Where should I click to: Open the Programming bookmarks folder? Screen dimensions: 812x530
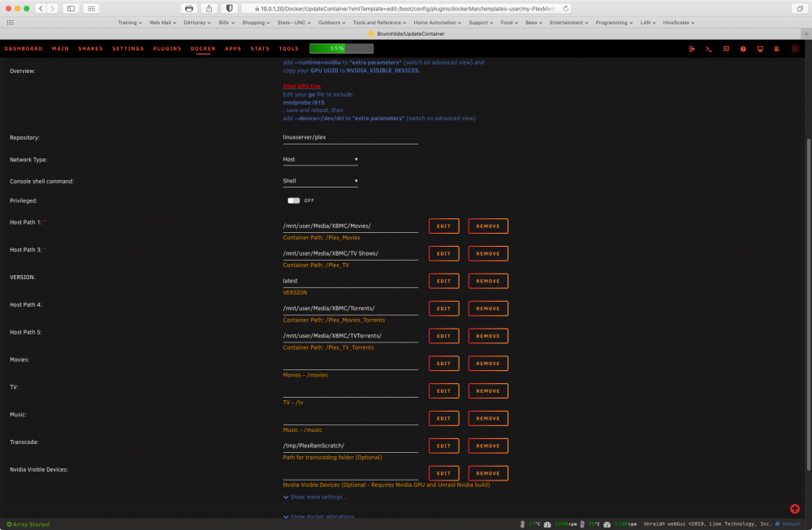tap(614, 22)
